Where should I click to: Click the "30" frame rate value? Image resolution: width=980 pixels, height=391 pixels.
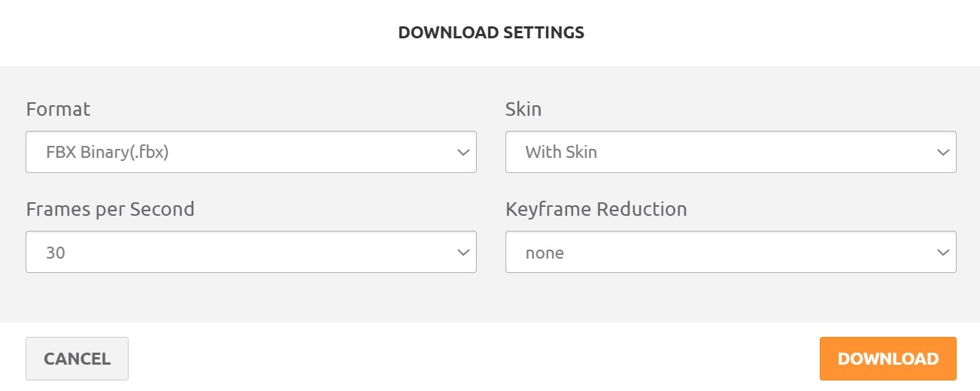pos(56,253)
